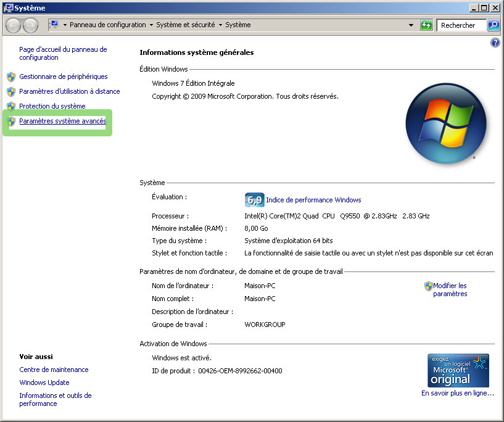Open the address bar history dropdown
The height and width of the screenshot is (422, 504).
pyautogui.click(x=411, y=25)
